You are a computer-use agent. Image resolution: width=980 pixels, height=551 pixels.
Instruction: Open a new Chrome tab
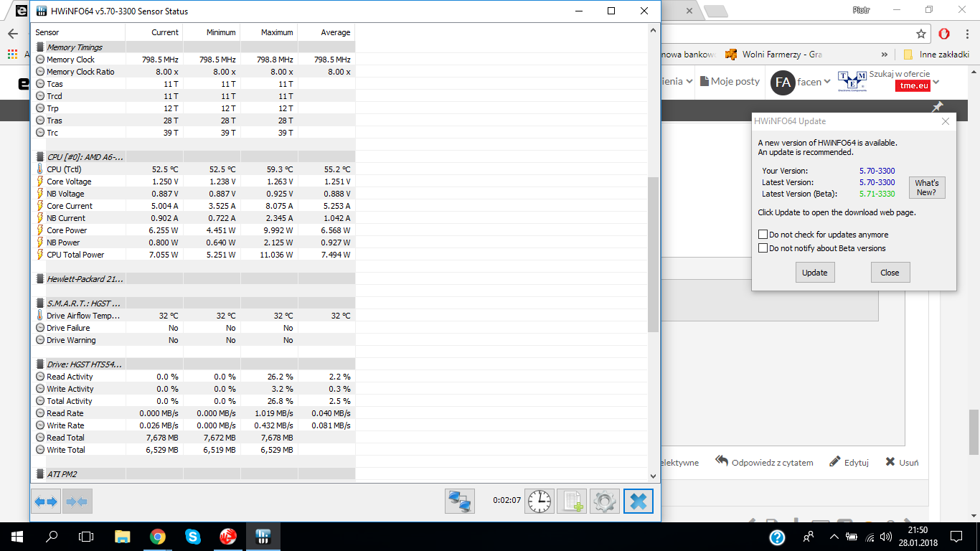[715, 11]
